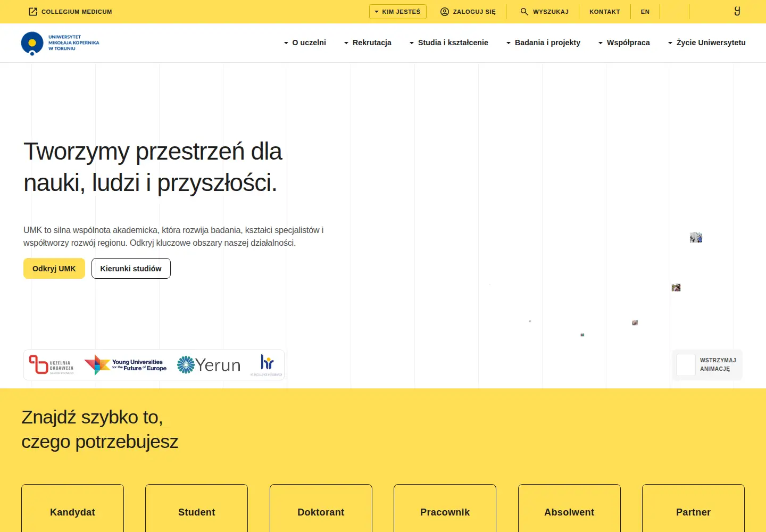Toggle the Wstrzymaj animację pause control
This screenshot has height=532, width=766.
(707, 365)
